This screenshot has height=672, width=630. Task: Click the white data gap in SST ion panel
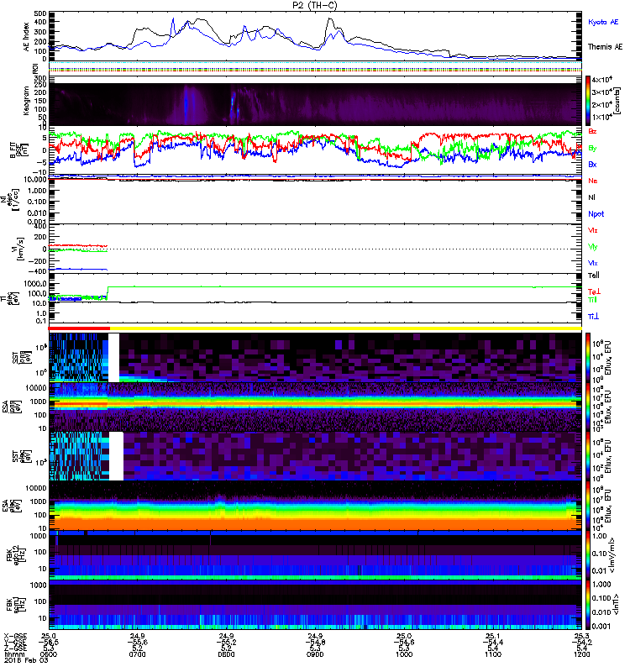click(x=113, y=358)
